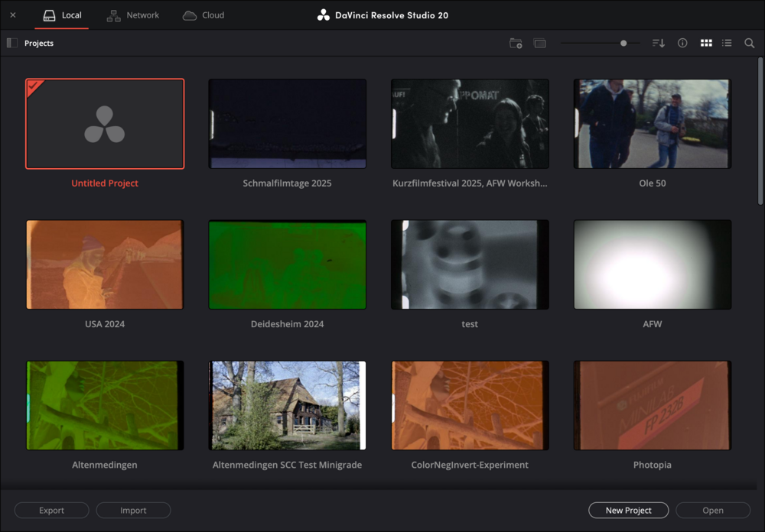Select the Untitled Project thumbnail
Viewport: 765px width, 532px height.
(x=105, y=124)
